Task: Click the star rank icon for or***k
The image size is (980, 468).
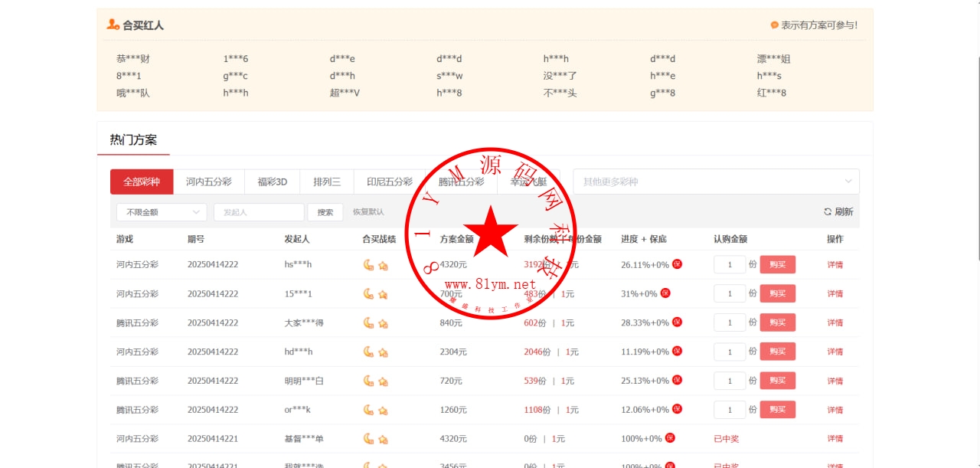Action: click(383, 411)
